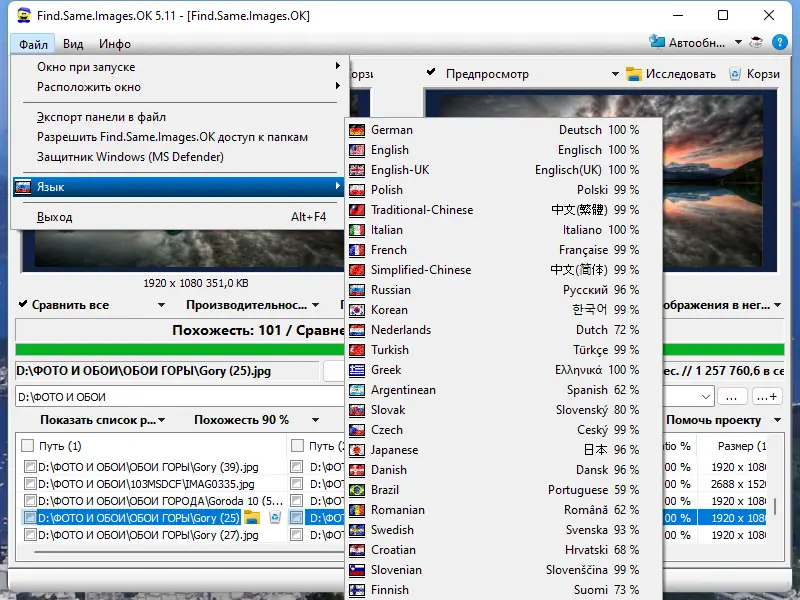Click the blue help question mark icon
This screenshot has height=600, width=800.
coord(780,42)
